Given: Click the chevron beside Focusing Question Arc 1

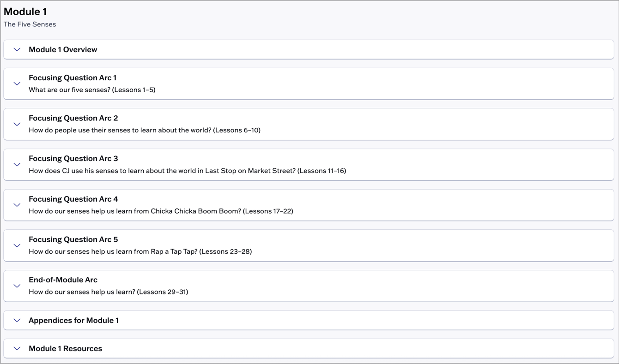Looking at the screenshot, I should point(17,84).
